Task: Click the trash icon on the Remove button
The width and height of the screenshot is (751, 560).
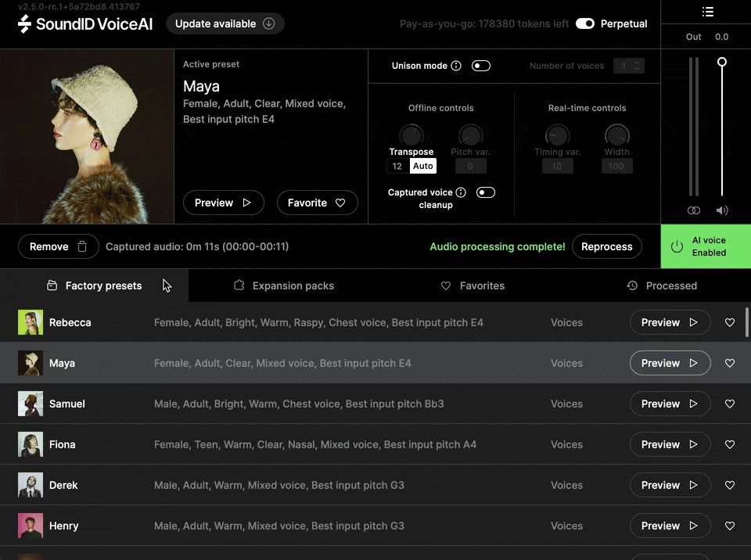Action: click(81, 246)
